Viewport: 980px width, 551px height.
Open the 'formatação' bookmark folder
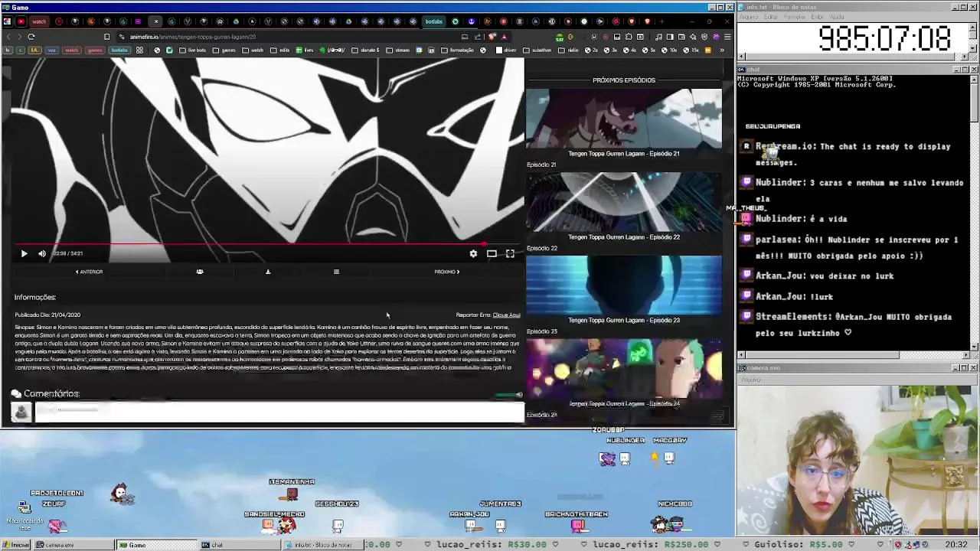point(457,51)
